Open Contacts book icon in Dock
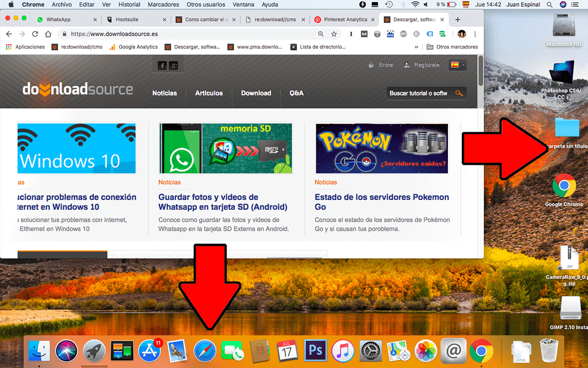The width and height of the screenshot is (588, 368). click(259, 351)
